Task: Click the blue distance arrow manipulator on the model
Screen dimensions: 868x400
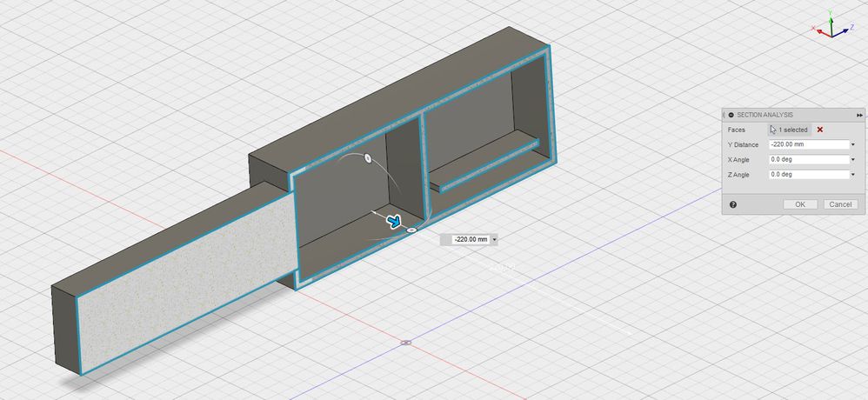Action: point(394,222)
